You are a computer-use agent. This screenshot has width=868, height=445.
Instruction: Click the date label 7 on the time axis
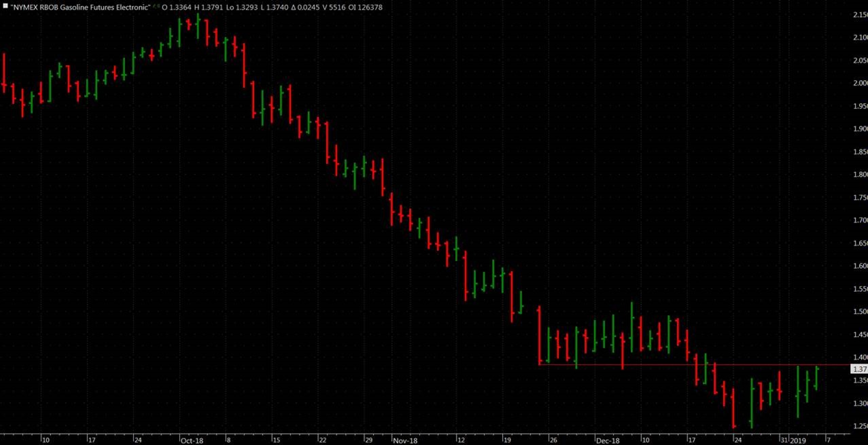click(829, 440)
